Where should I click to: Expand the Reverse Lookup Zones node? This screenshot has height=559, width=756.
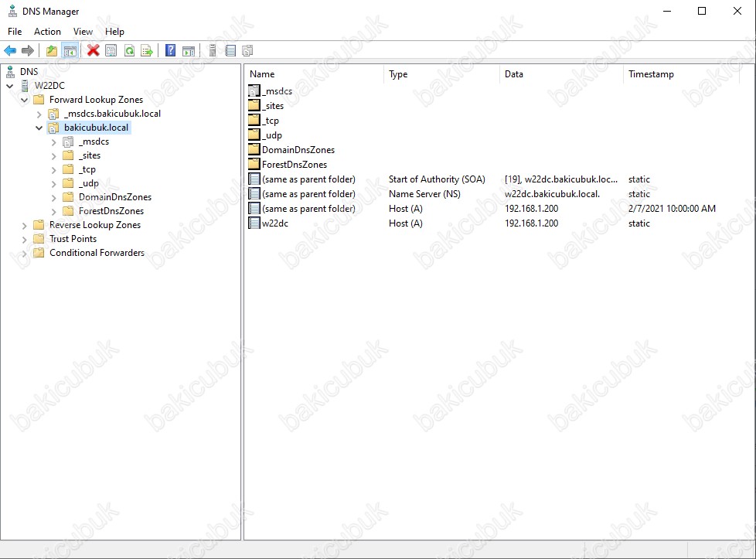click(x=24, y=225)
